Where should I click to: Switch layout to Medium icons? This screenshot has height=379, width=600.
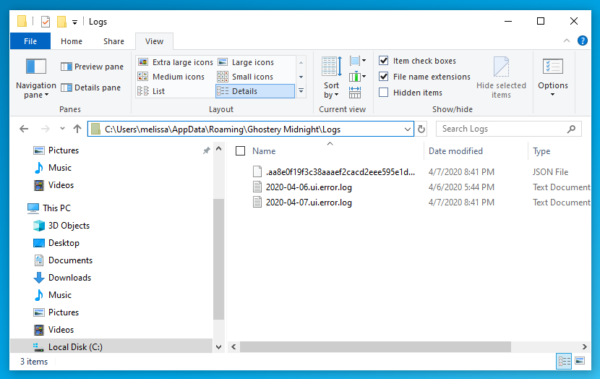[x=171, y=77]
